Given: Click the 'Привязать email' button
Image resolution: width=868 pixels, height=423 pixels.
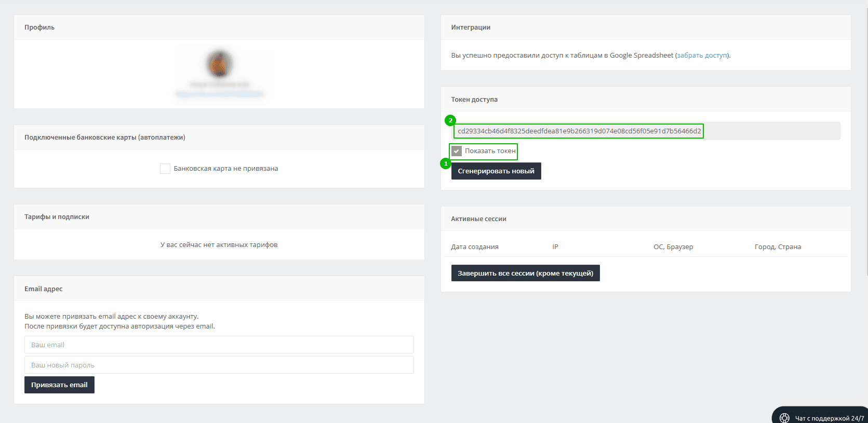Looking at the screenshot, I should click(x=59, y=385).
